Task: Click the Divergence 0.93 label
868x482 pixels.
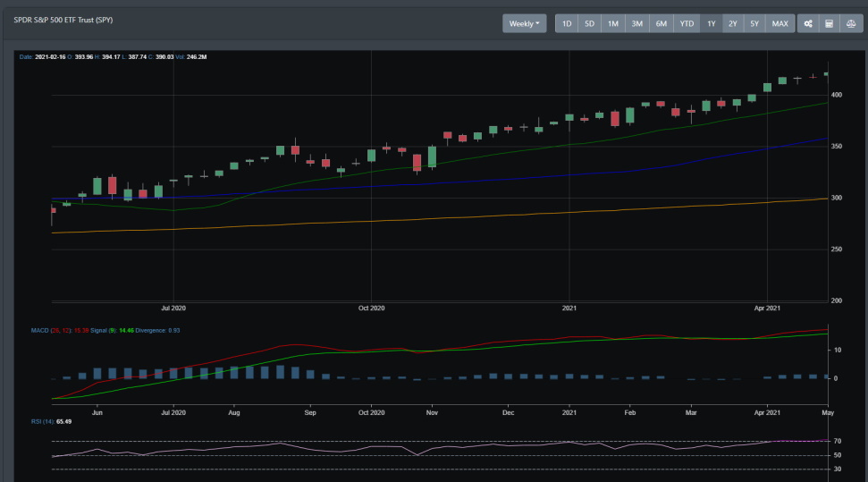Action: [x=157, y=331]
